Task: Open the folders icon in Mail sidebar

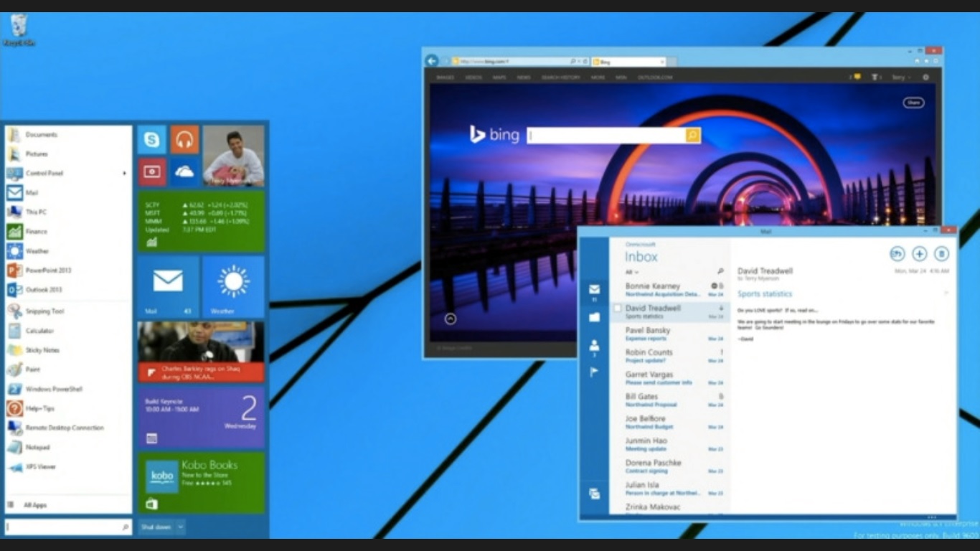Action: tap(594, 317)
